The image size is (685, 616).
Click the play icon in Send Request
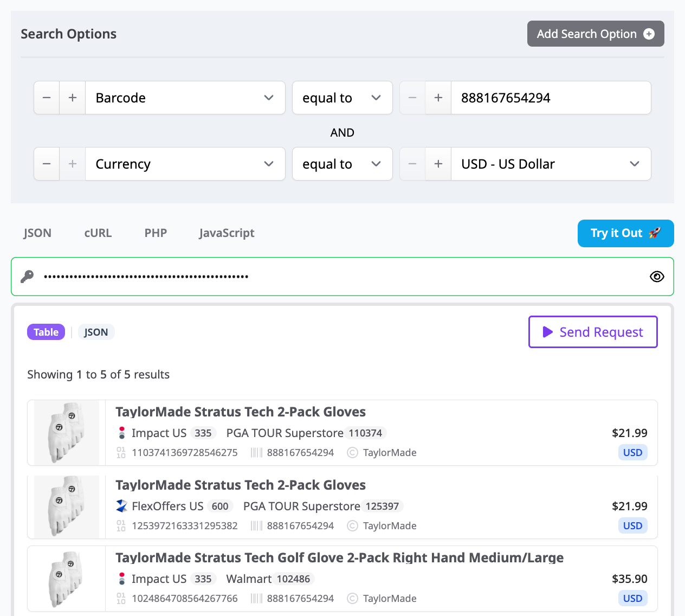coord(548,332)
